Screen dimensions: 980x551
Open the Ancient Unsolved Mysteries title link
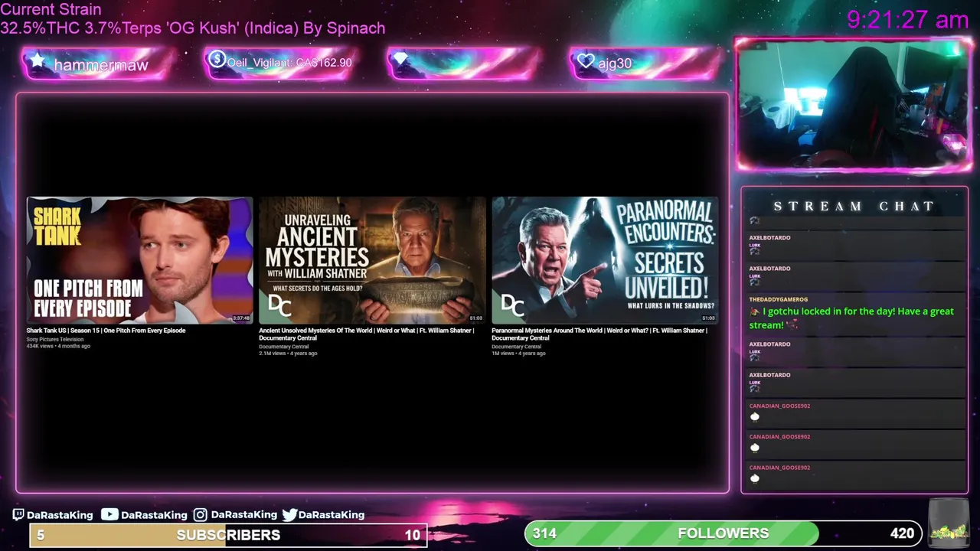pyautogui.click(x=366, y=334)
